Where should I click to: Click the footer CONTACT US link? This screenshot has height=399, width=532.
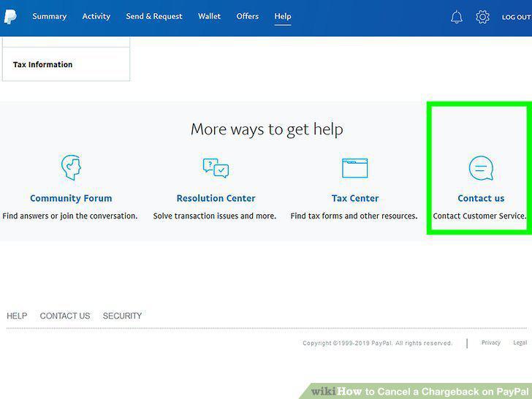tap(65, 316)
